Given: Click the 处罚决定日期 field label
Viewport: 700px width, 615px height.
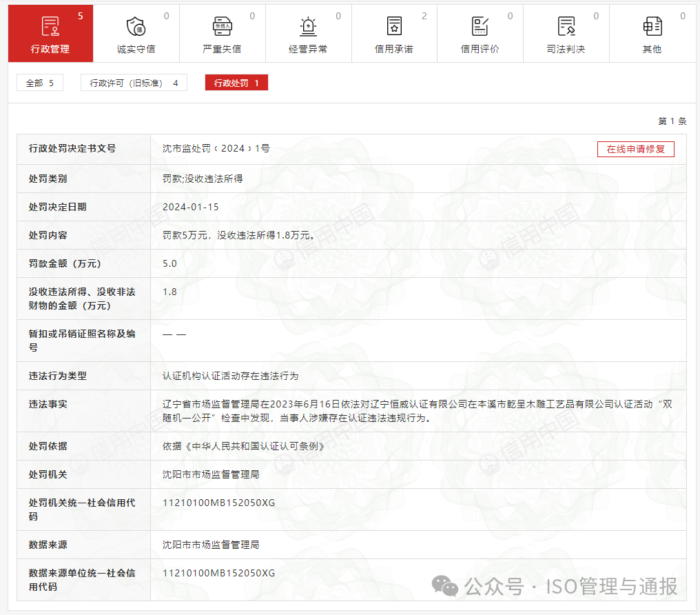Looking at the screenshot, I should [58, 207].
